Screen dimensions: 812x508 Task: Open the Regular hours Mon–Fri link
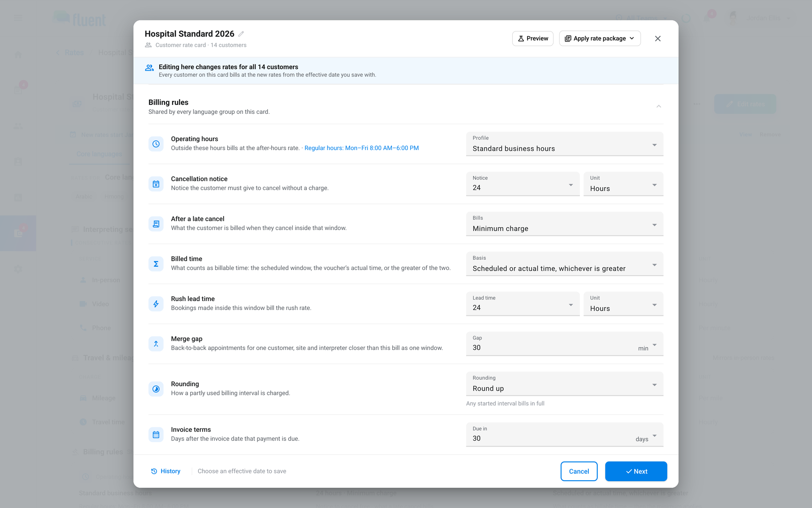click(x=361, y=148)
